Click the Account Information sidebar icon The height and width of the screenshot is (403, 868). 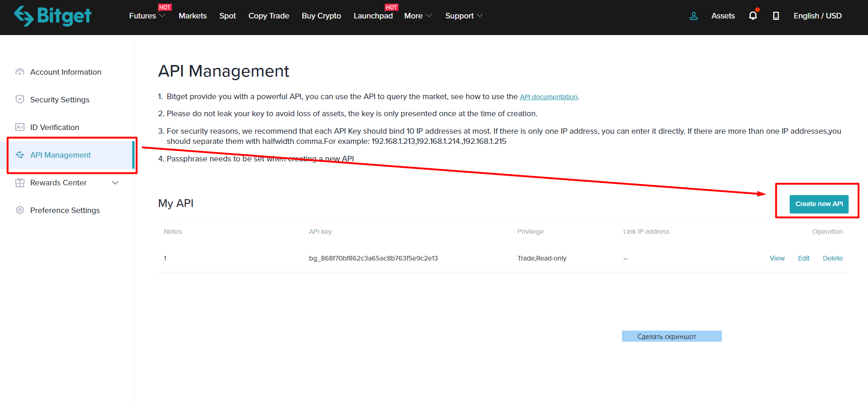point(20,72)
